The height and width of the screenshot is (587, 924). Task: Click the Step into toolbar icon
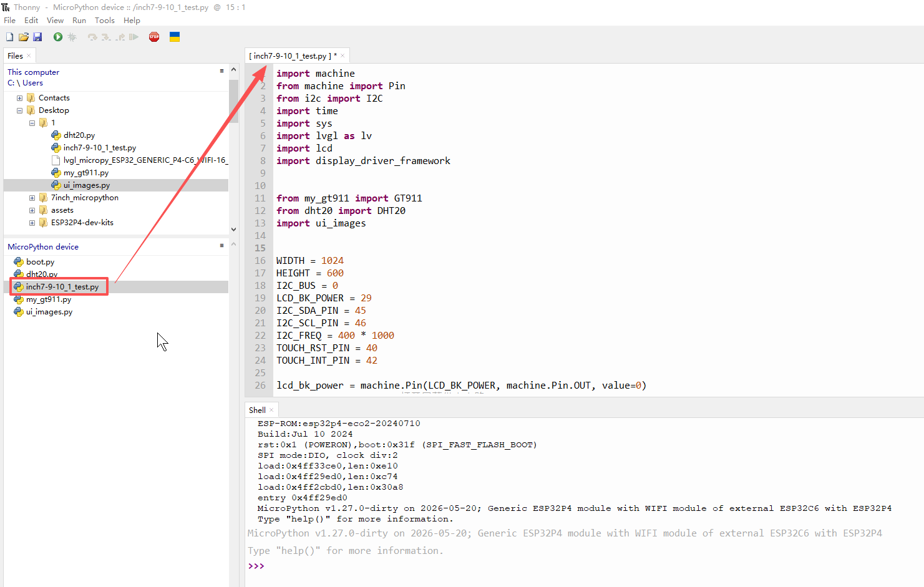[106, 37]
